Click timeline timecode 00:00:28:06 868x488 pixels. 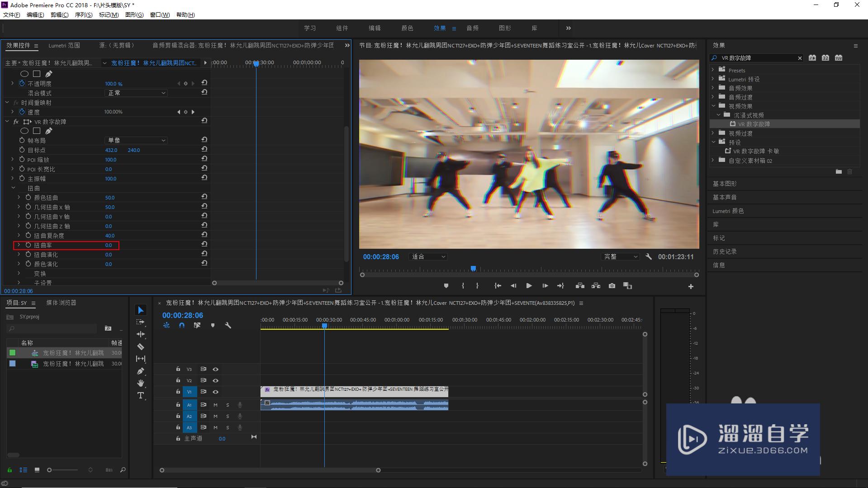pos(183,315)
